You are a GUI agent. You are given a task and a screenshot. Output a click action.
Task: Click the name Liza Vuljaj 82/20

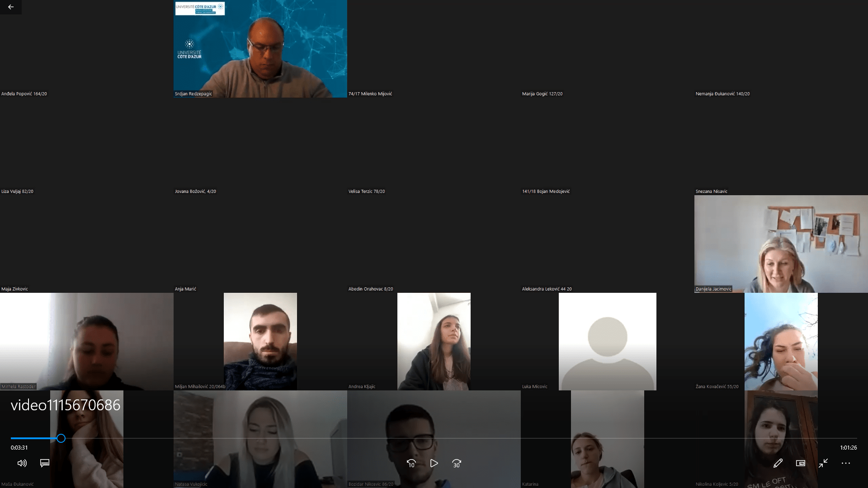[x=17, y=192]
